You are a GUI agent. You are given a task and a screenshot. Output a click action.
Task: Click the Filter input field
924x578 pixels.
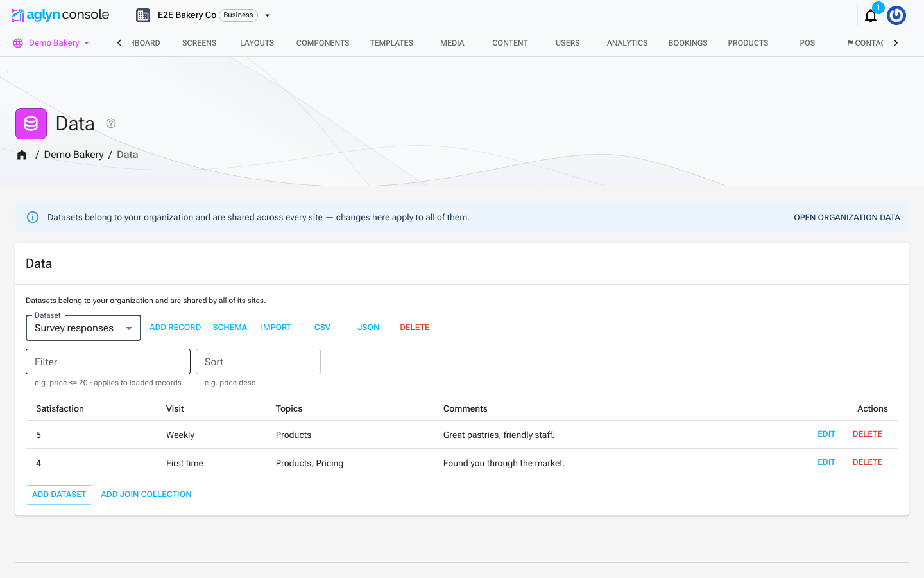(x=108, y=362)
